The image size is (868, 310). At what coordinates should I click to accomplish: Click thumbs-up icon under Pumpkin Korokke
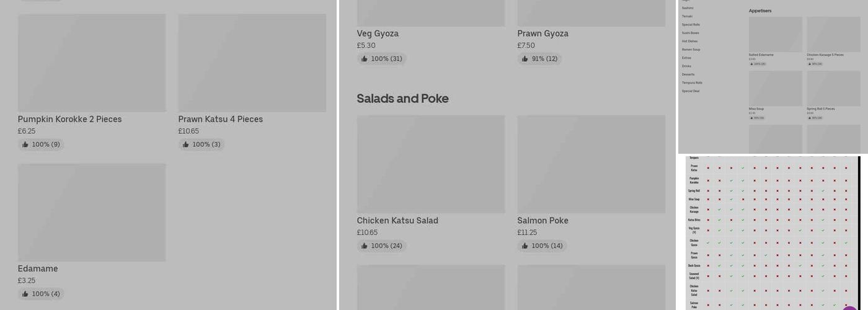click(25, 144)
